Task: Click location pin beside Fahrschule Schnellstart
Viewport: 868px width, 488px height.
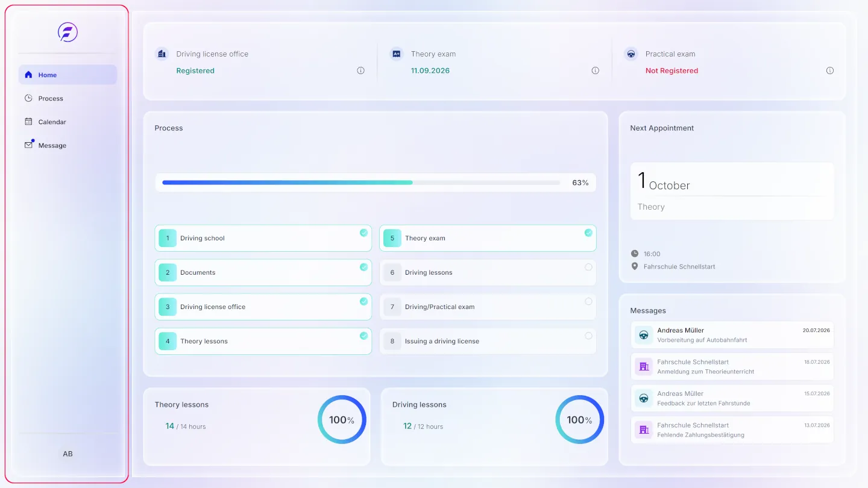Action: (635, 266)
